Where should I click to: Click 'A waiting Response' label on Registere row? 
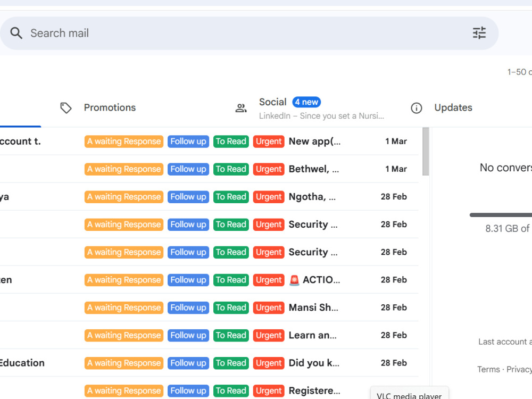[124, 391]
